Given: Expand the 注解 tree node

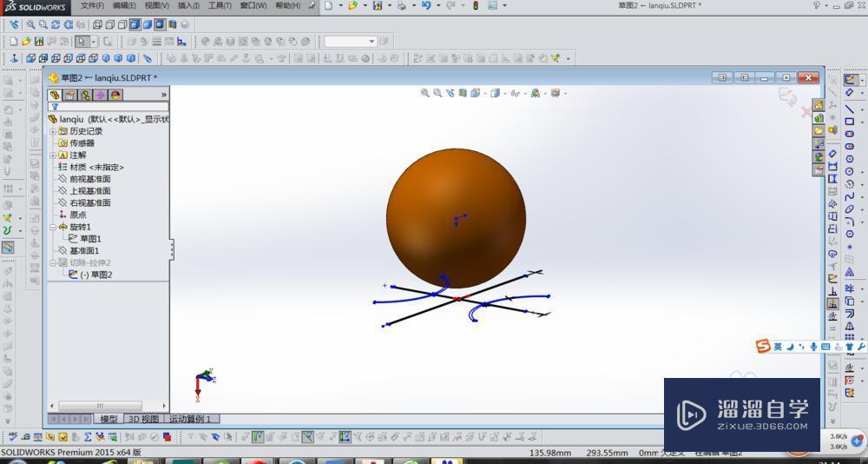Looking at the screenshot, I should [x=53, y=156].
